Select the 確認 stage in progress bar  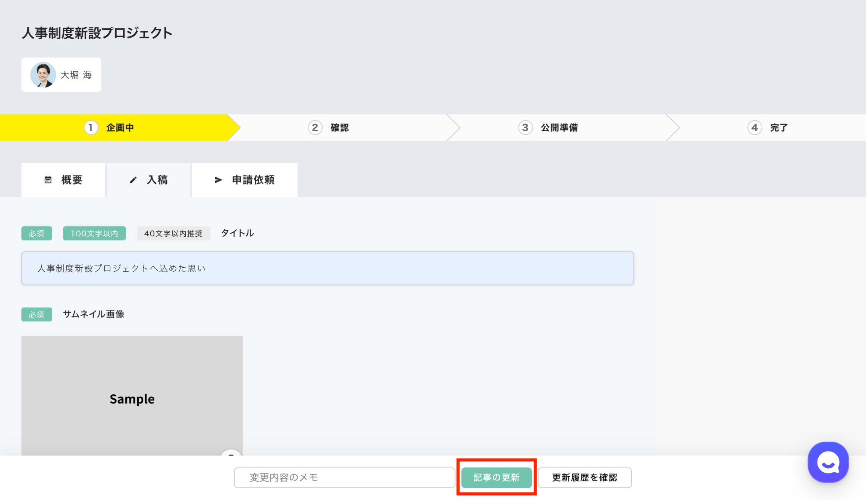pos(339,128)
